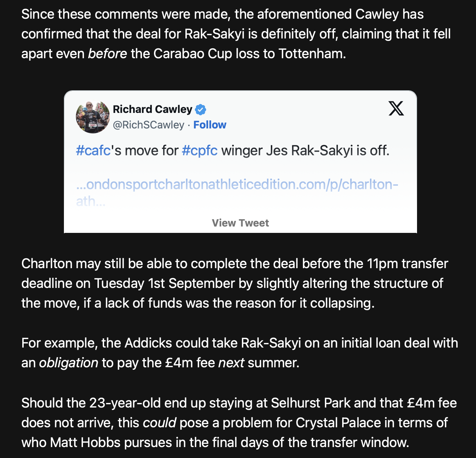The height and width of the screenshot is (458, 476).
Task: Open the londonsportcharltonathleticedition.com link
Action: [x=237, y=185]
